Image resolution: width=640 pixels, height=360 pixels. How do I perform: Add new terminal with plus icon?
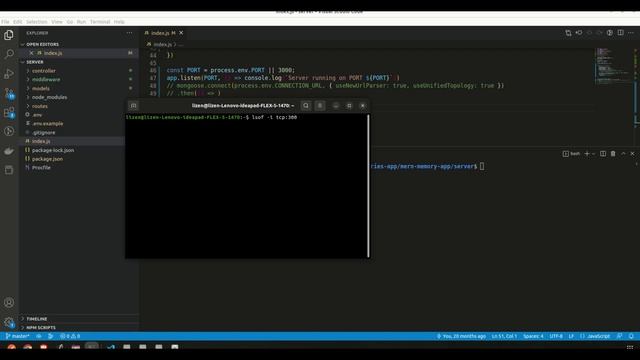click(x=587, y=154)
